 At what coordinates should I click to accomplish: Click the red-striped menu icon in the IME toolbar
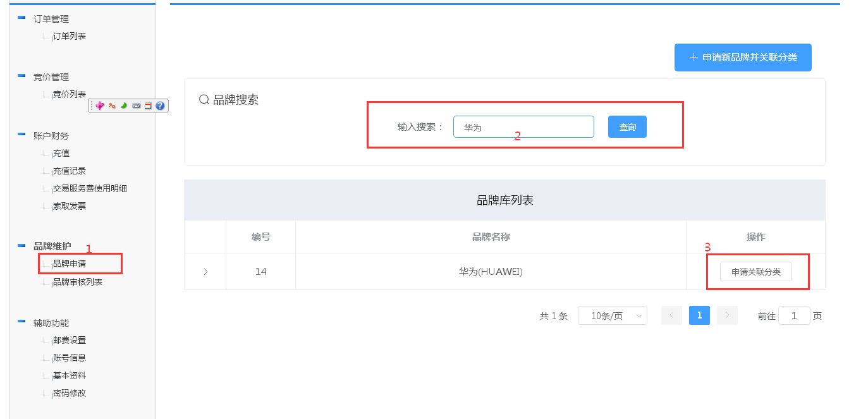click(148, 106)
